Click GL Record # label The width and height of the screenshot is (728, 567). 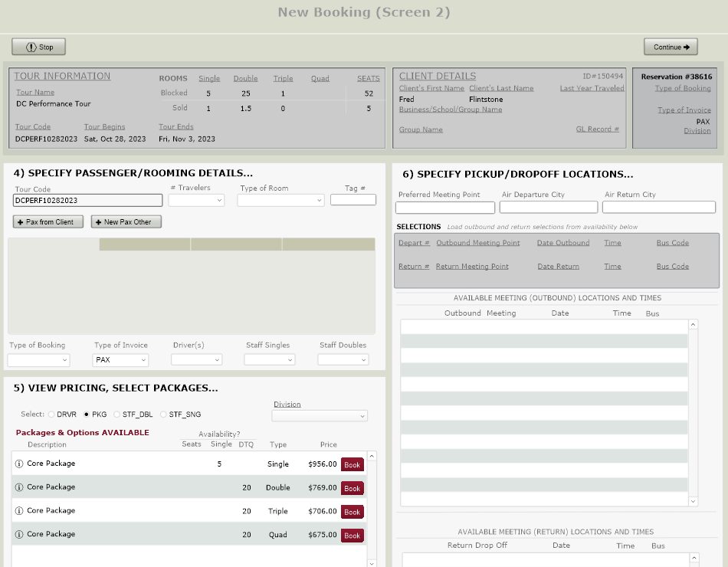pyautogui.click(x=598, y=129)
